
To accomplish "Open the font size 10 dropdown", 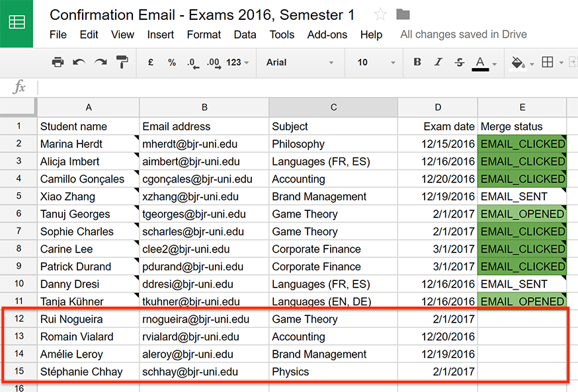I will (376, 62).
